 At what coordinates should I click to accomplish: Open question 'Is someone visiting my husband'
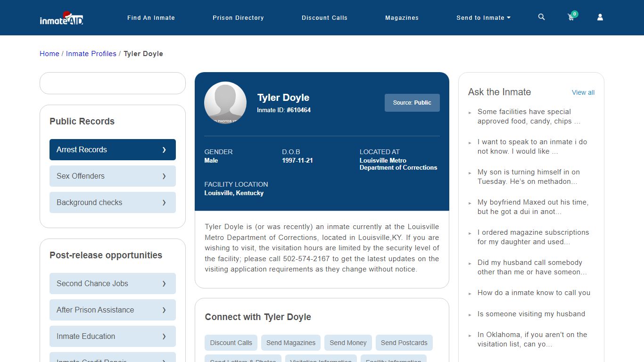point(531,314)
